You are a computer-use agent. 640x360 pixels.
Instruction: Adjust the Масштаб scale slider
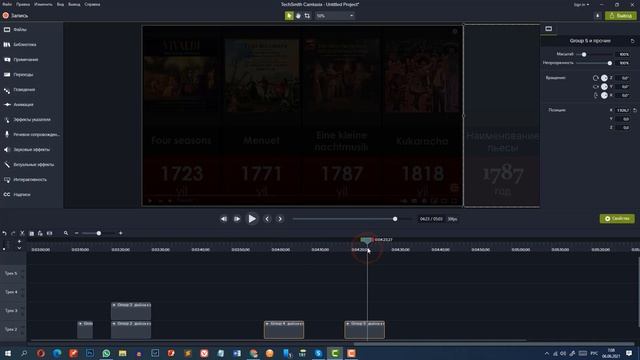[x=584, y=54]
